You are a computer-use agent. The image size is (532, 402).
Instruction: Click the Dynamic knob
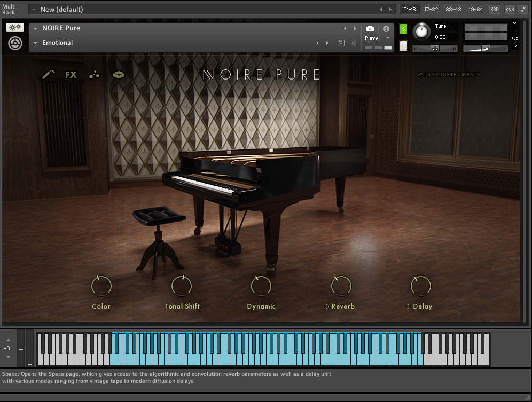(x=261, y=286)
